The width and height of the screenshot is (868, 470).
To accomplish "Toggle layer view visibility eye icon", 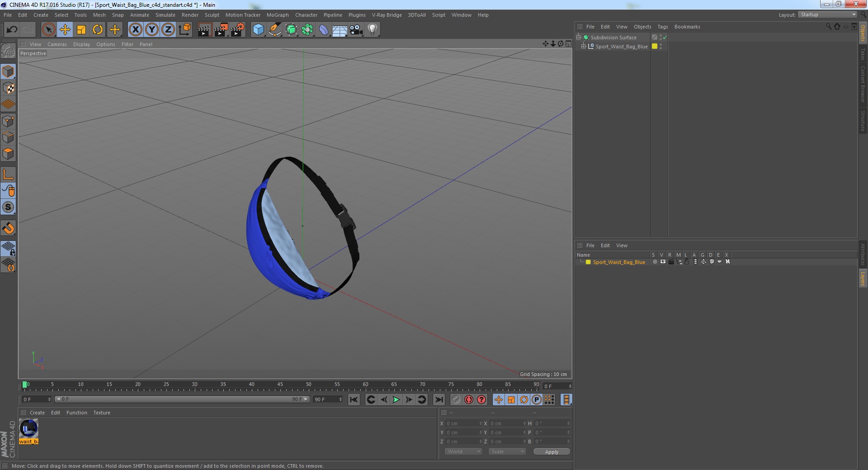I will coord(663,262).
